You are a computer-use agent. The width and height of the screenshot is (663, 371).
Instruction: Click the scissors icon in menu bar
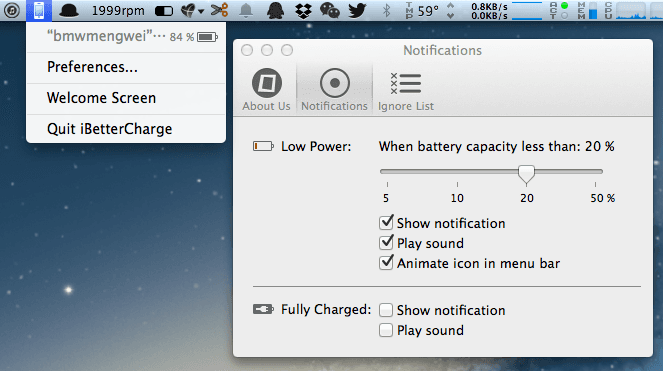pyautogui.click(x=219, y=10)
